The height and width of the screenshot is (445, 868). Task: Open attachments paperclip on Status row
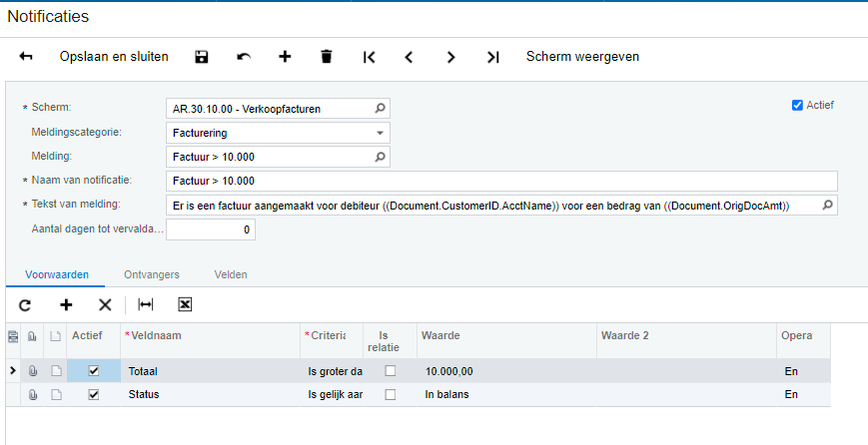[x=33, y=395]
